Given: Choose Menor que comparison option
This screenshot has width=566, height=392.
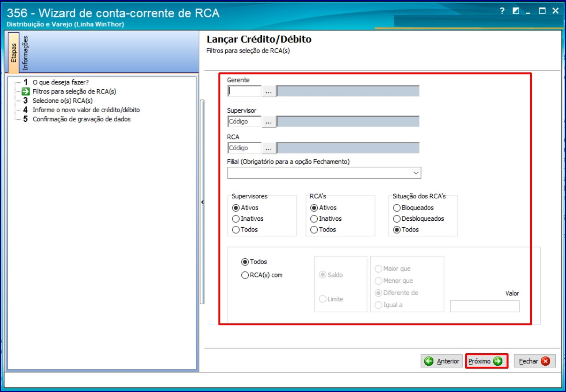Looking at the screenshot, I should [x=379, y=281].
